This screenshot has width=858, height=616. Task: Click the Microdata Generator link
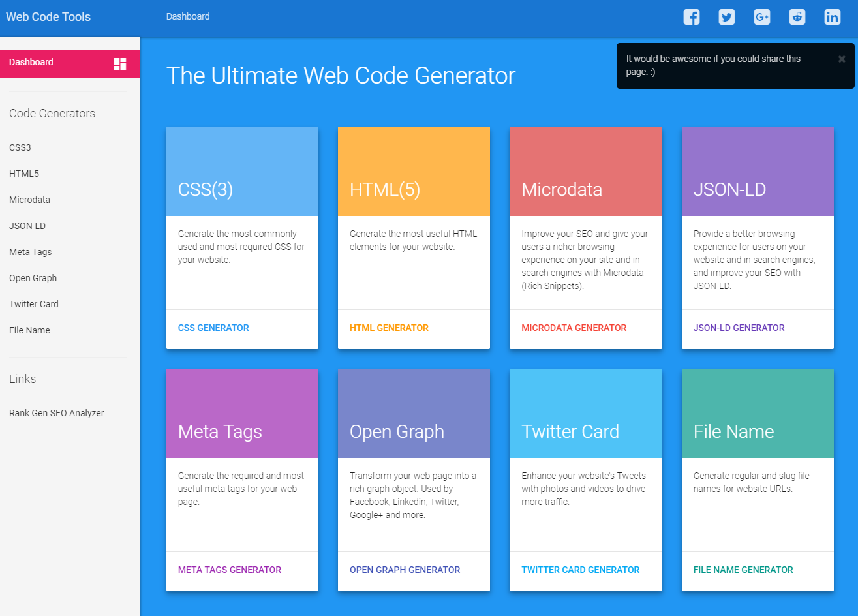[574, 328]
